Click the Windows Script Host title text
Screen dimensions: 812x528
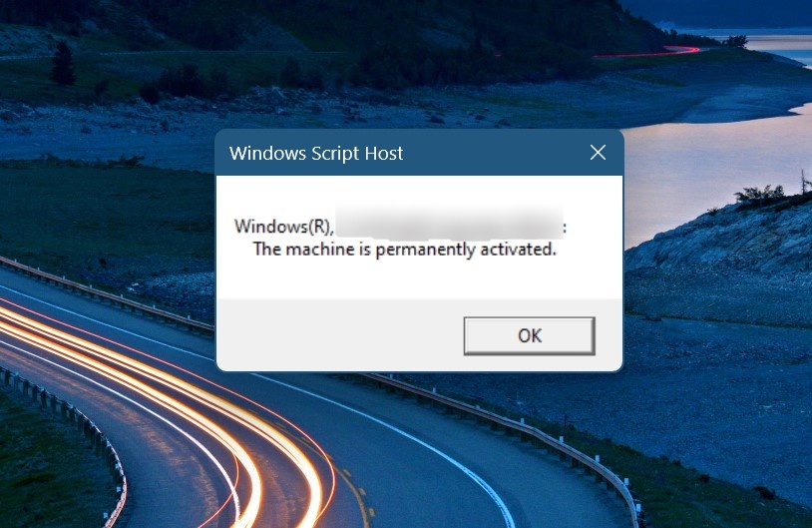(x=316, y=154)
